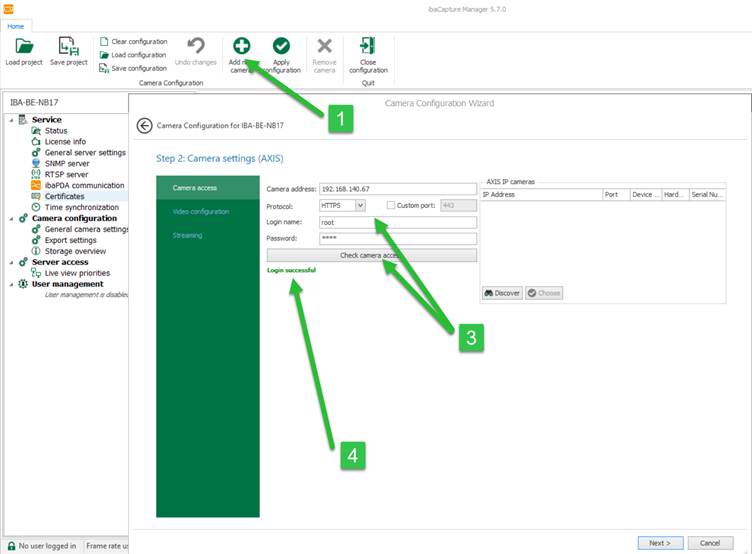Image resolution: width=752 pixels, height=554 pixels.
Task: Enable the Custom port checkbox
Action: coord(391,205)
